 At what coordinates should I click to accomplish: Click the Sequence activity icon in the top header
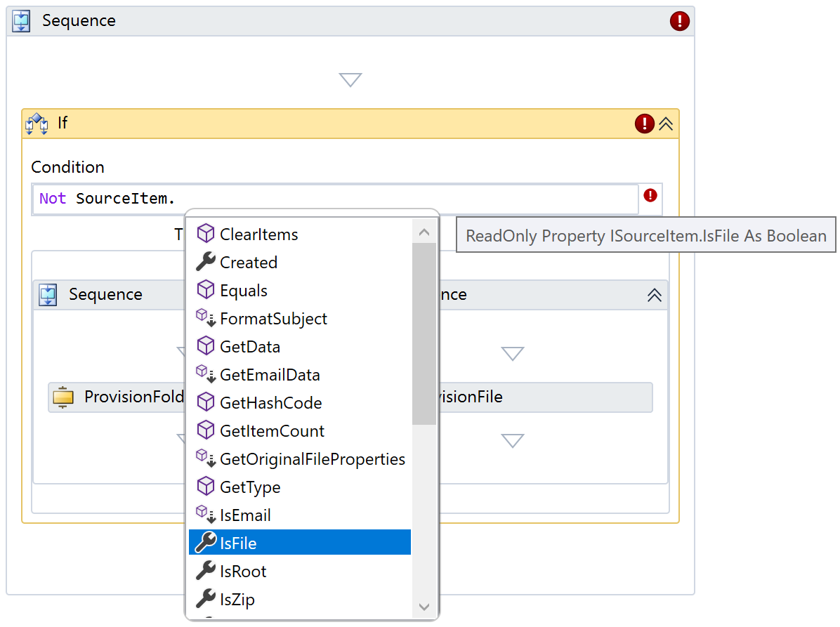pyautogui.click(x=20, y=20)
